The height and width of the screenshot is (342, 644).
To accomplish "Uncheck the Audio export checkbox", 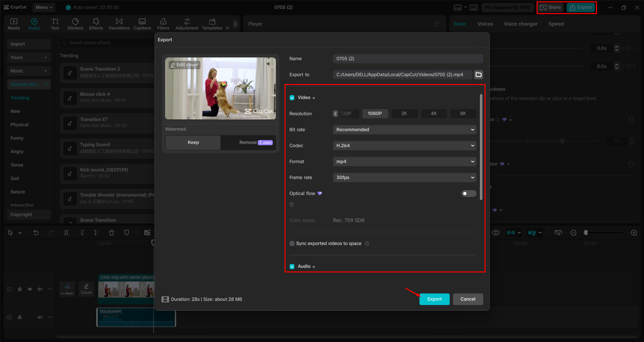I will (292, 266).
